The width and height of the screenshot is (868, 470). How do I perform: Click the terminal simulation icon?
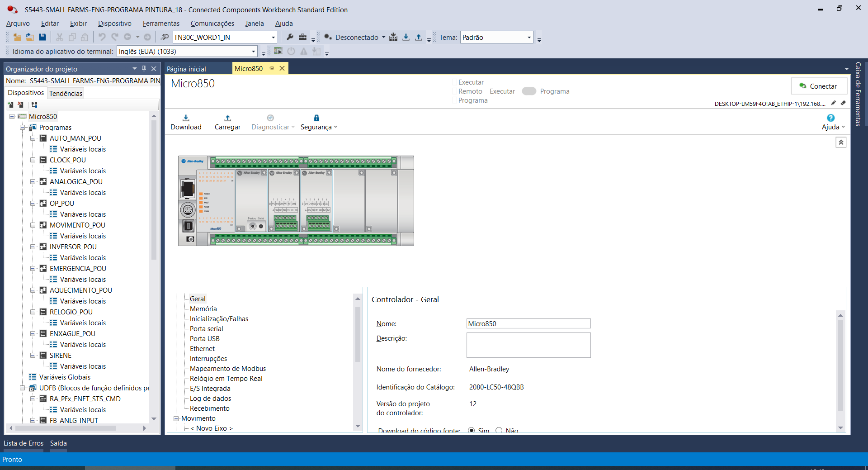[278, 51]
